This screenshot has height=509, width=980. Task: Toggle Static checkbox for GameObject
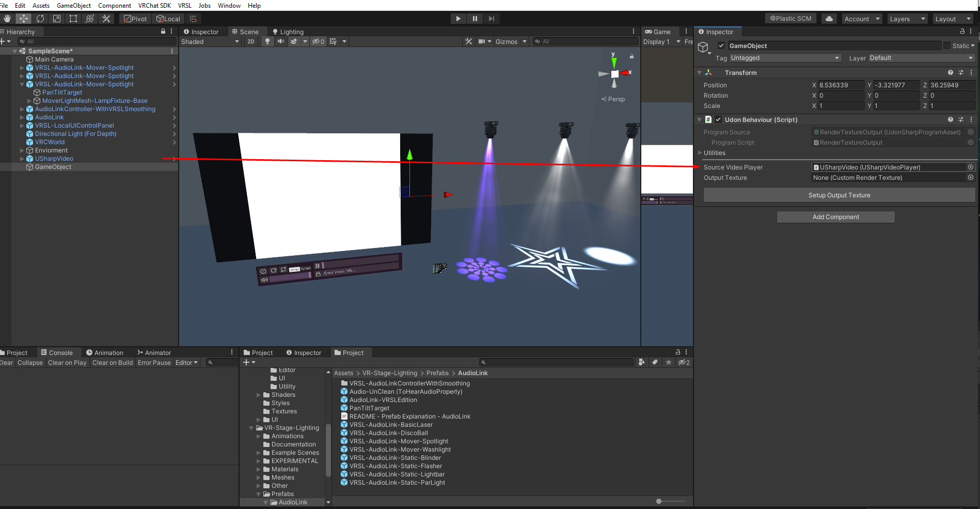(947, 45)
